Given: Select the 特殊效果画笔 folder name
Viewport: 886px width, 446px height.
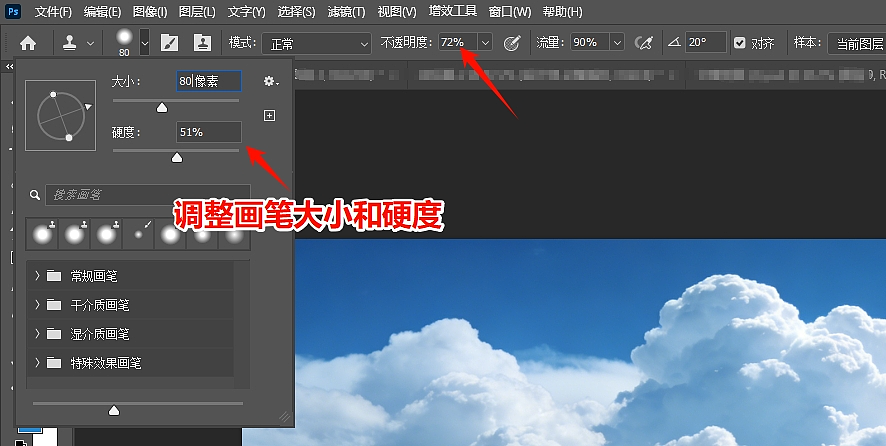Looking at the screenshot, I should click(x=106, y=363).
